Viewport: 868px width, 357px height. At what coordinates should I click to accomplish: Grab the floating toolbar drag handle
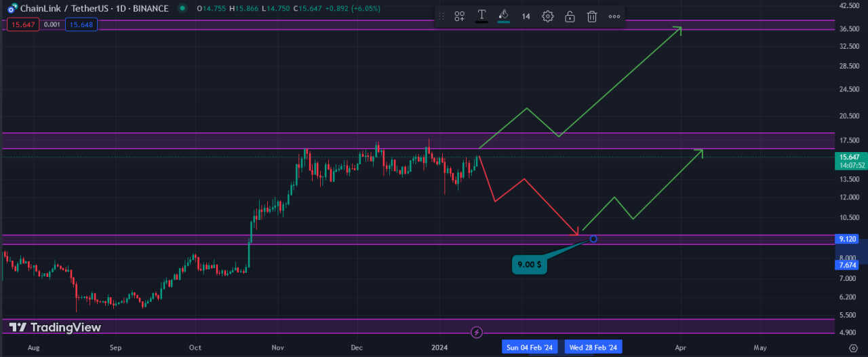pos(441,16)
